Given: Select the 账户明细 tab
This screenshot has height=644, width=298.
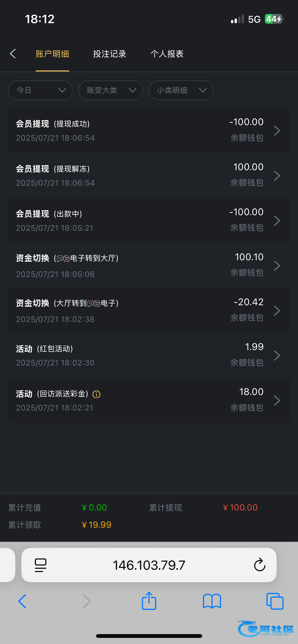Looking at the screenshot, I should click(x=52, y=54).
